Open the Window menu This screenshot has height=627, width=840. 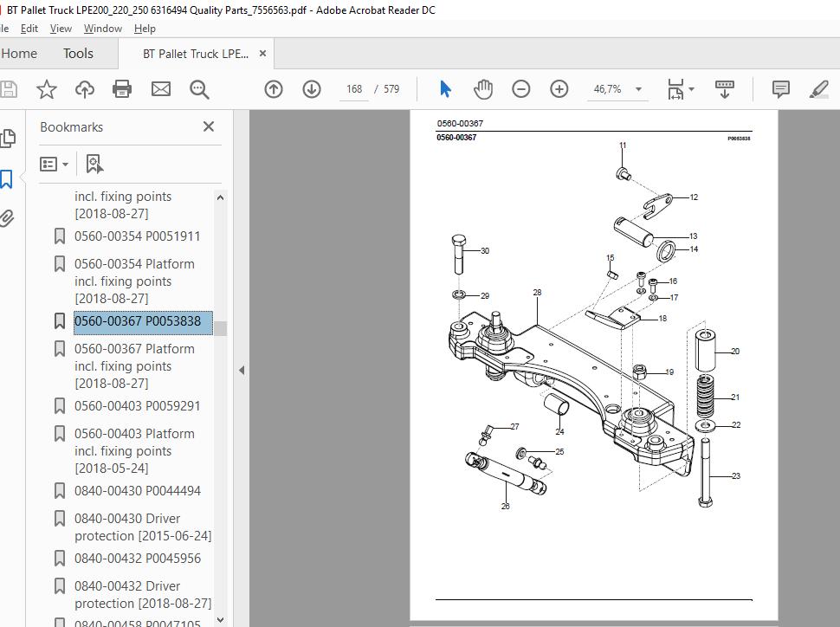(x=103, y=29)
